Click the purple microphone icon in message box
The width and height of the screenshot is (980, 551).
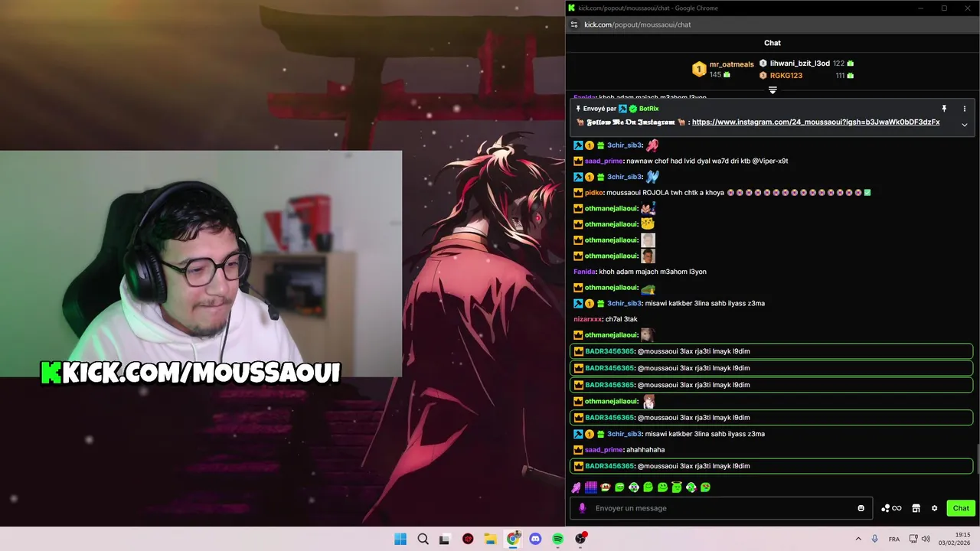pos(582,508)
